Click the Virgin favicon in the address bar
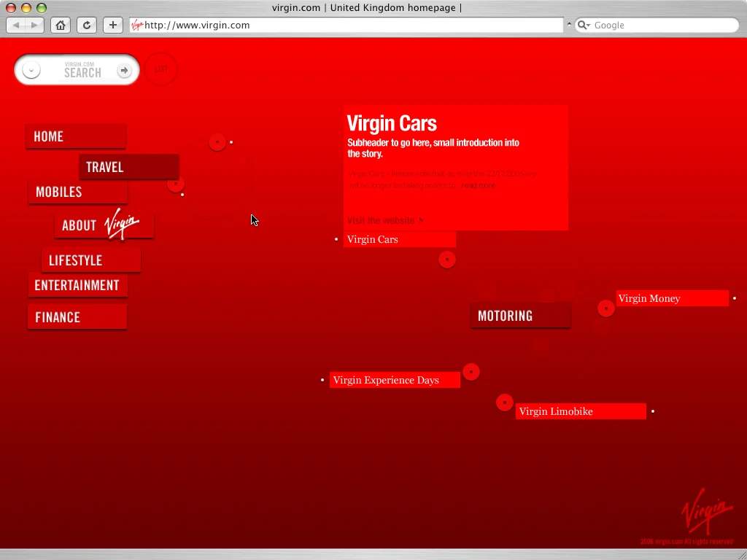Image resolution: width=747 pixels, height=560 pixels. coord(137,26)
